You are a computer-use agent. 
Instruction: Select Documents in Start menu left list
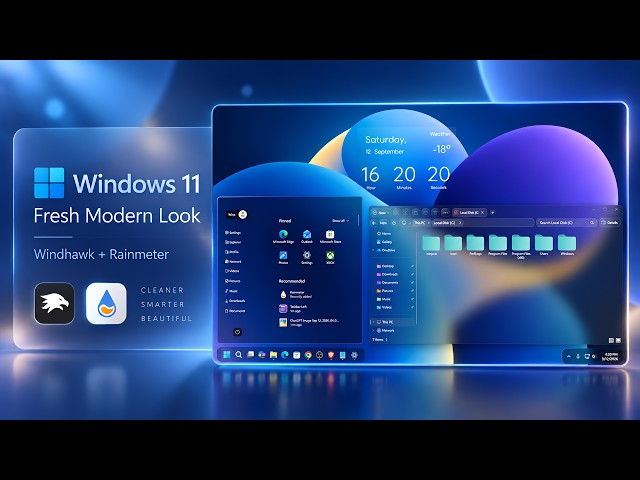click(235, 311)
